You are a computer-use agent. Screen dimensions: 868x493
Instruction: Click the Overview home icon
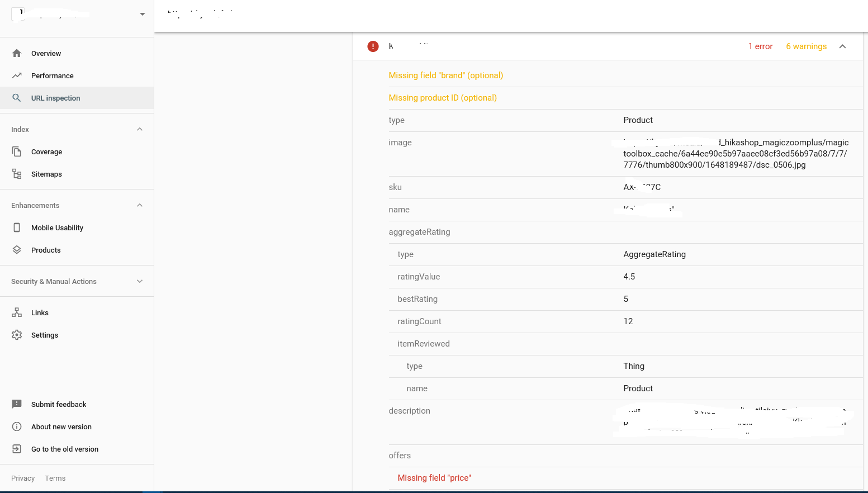(17, 53)
